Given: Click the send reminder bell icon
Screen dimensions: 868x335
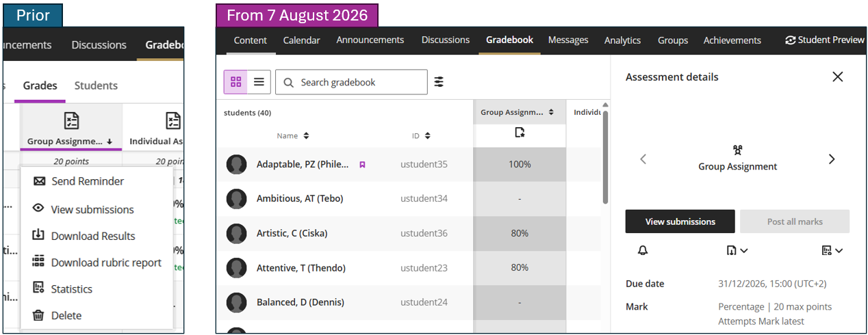Looking at the screenshot, I should point(642,251).
